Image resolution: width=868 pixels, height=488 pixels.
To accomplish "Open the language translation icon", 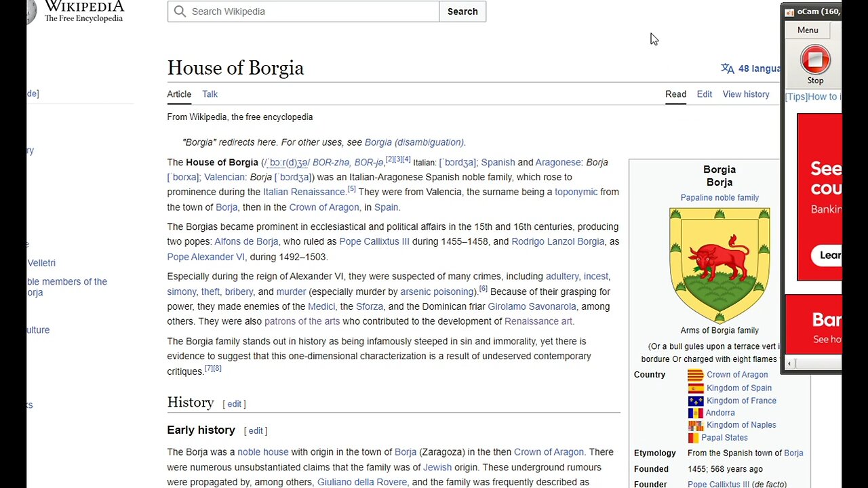I will pyautogui.click(x=728, y=68).
